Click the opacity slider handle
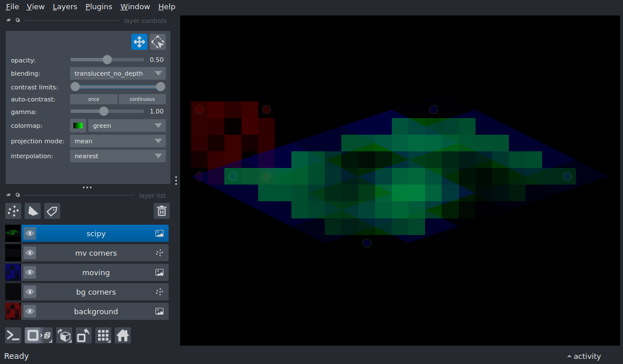This screenshot has width=623, height=364. 107,60
